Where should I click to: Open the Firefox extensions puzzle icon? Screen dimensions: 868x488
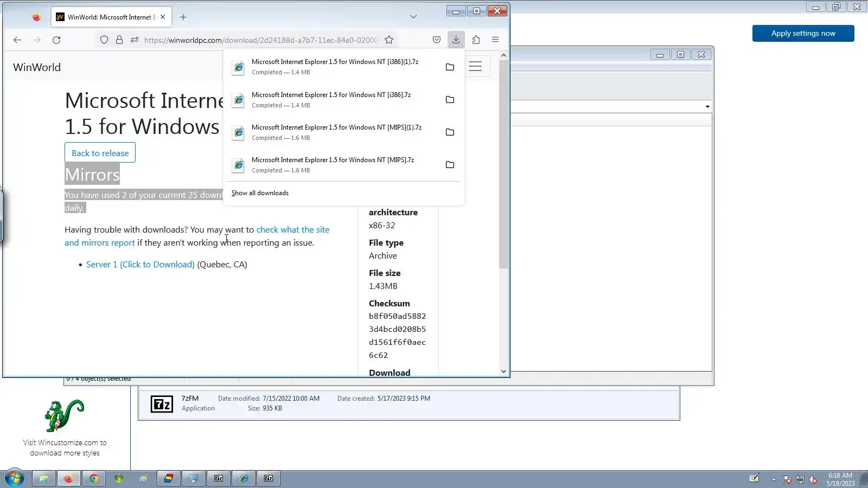pos(476,40)
